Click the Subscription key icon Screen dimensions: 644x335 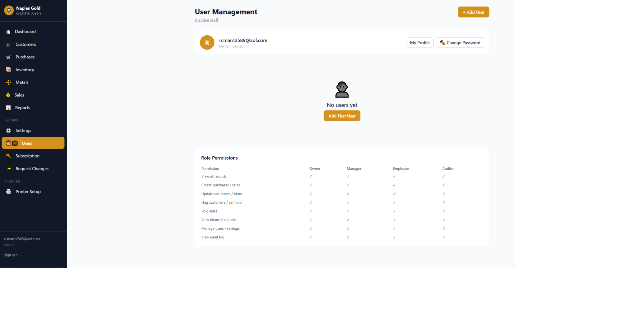pyautogui.click(x=8, y=156)
